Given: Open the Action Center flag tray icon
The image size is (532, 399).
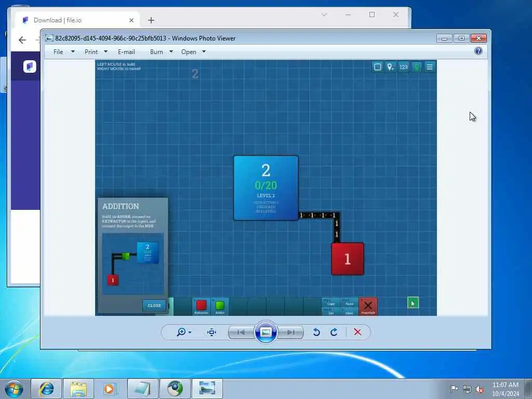Looking at the screenshot, I should 454,389.
